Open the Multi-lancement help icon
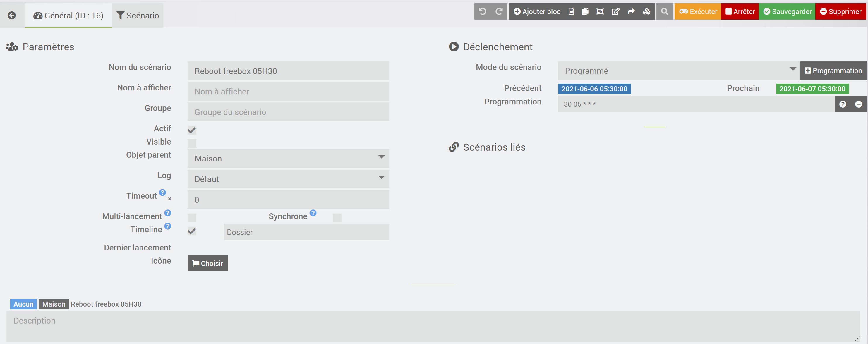868x344 pixels. 168,213
